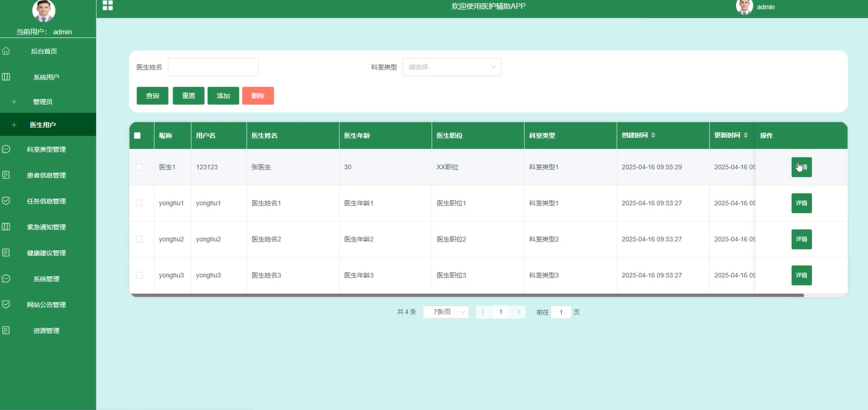Click the document icon beside 健康建议管理
The image size is (868, 410).
(x=6, y=252)
